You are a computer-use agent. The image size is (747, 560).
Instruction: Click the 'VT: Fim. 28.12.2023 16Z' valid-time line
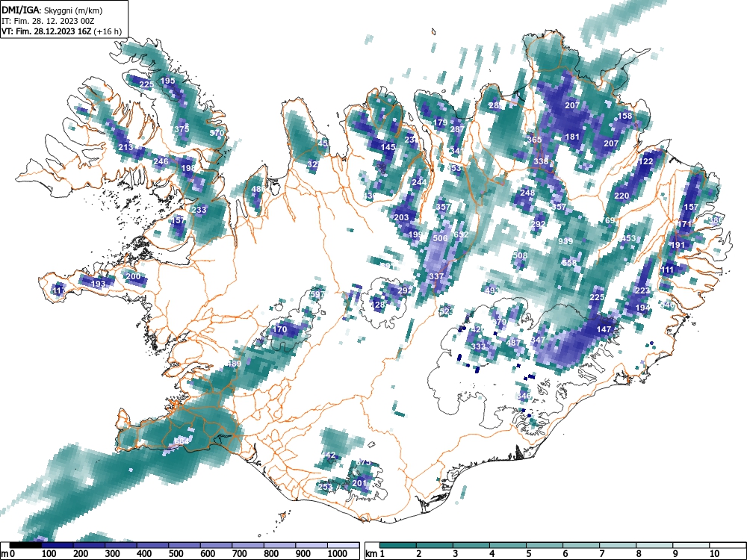point(47,31)
